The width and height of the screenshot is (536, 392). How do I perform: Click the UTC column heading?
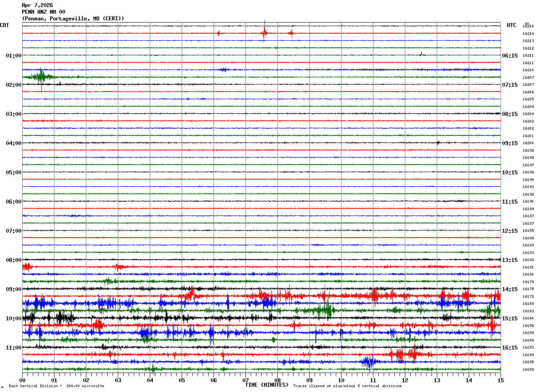pos(512,25)
